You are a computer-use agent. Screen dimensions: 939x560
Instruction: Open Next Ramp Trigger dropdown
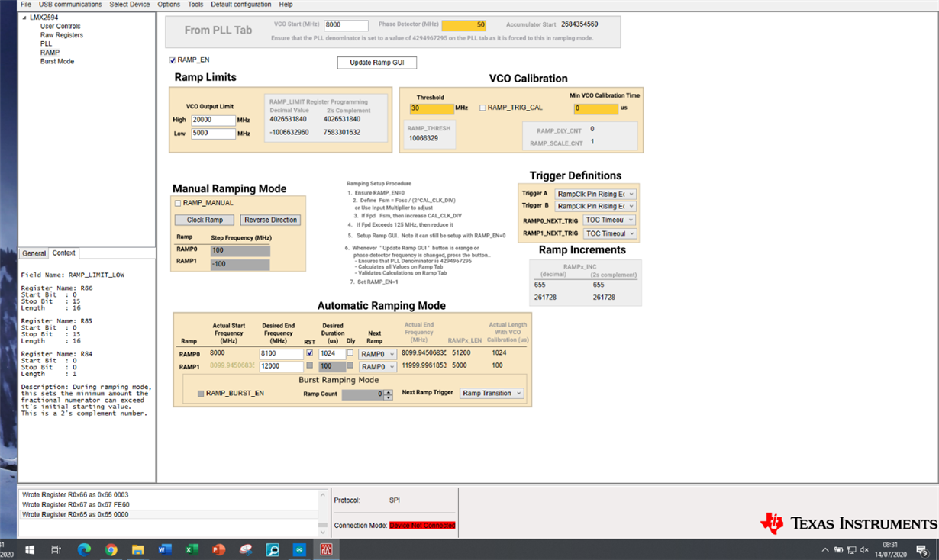click(x=492, y=394)
